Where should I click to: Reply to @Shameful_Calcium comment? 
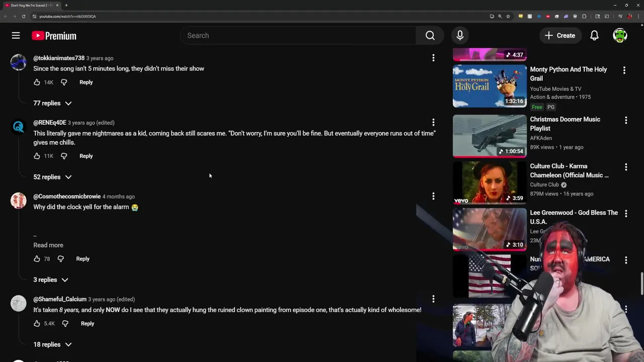pyautogui.click(x=88, y=323)
